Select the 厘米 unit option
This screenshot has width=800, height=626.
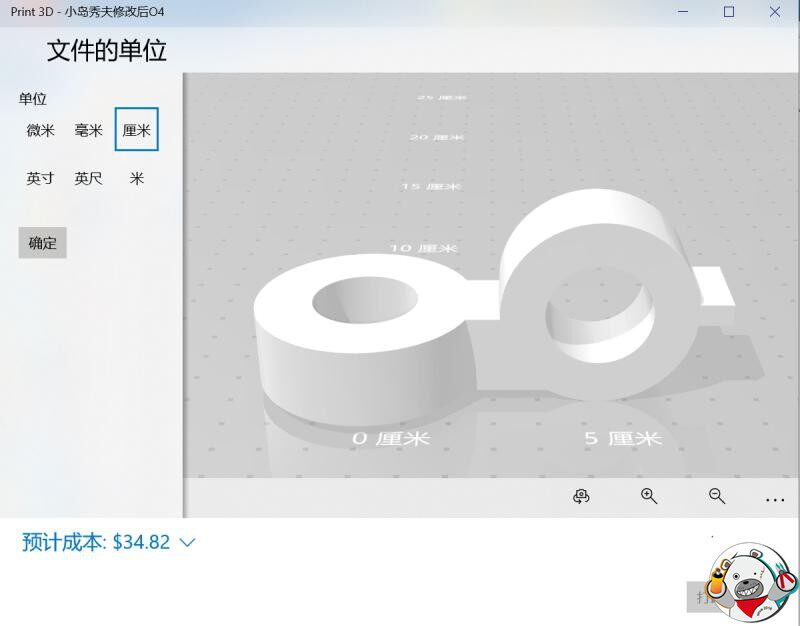click(x=137, y=129)
